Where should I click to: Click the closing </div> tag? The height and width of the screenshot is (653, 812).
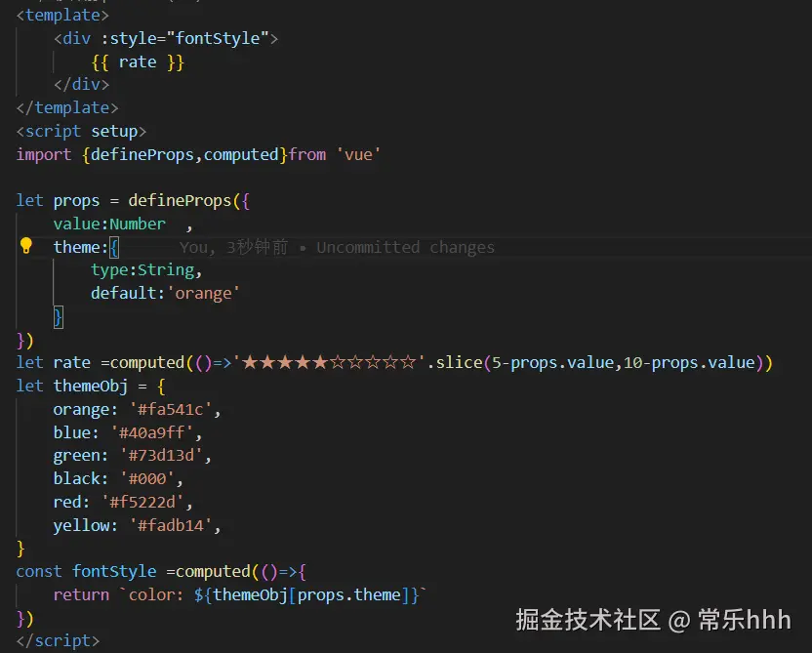(x=82, y=84)
